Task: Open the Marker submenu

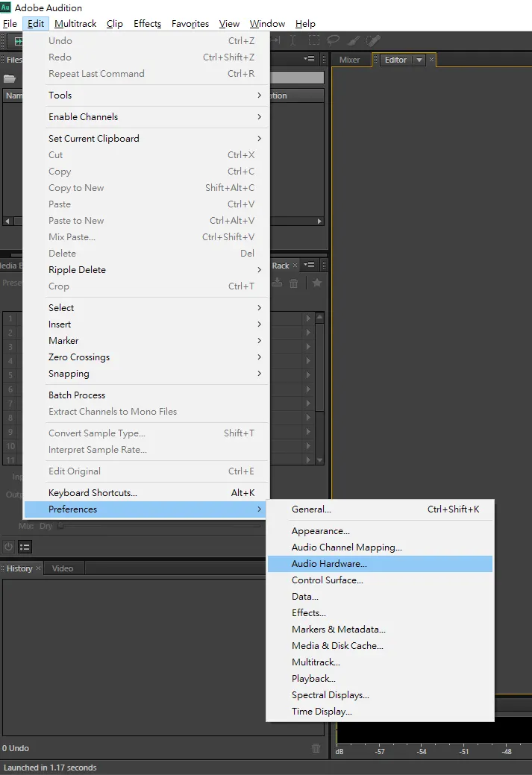Action: tap(155, 341)
